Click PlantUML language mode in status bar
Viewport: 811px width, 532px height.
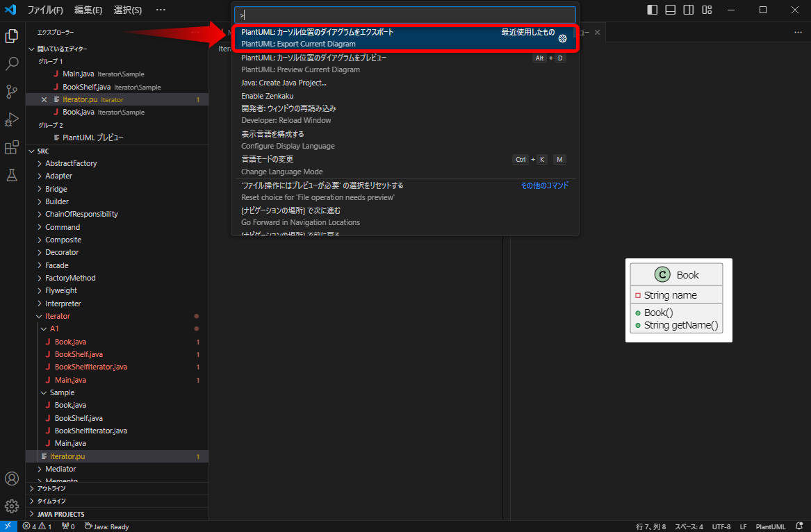(771, 526)
